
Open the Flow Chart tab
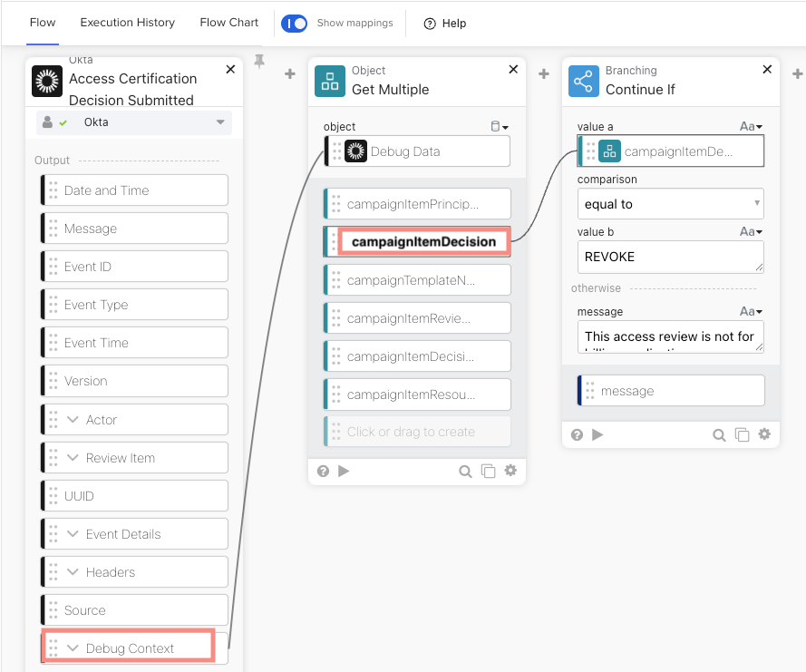click(228, 23)
